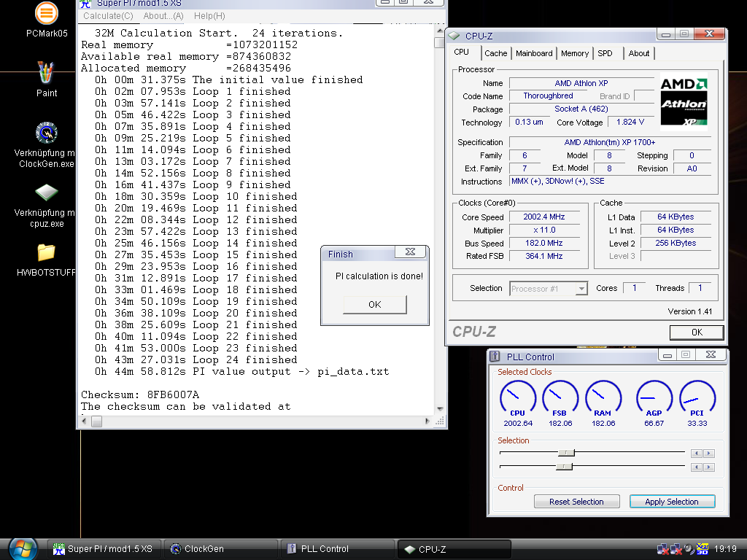The height and width of the screenshot is (560, 747).
Task: Open the About...(A) menu in Super PI
Action: click(163, 16)
